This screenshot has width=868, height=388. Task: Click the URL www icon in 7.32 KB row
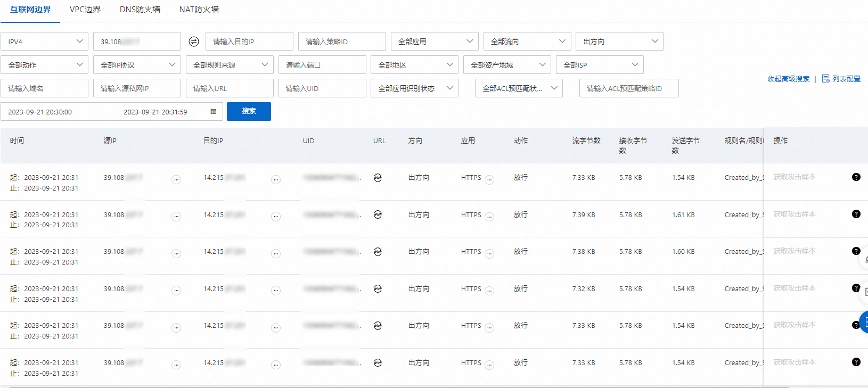point(378,288)
